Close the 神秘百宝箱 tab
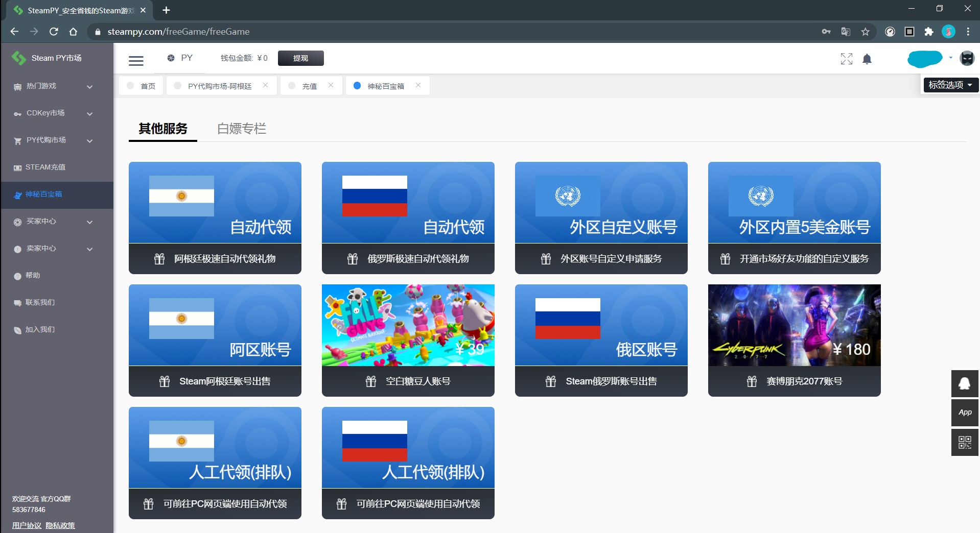This screenshot has height=533, width=980. click(x=418, y=85)
